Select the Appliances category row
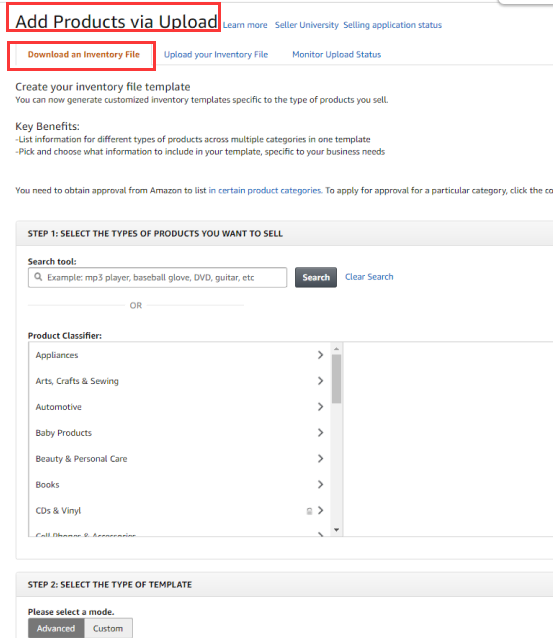Viewport: 553px width, 638px height. 180,355
